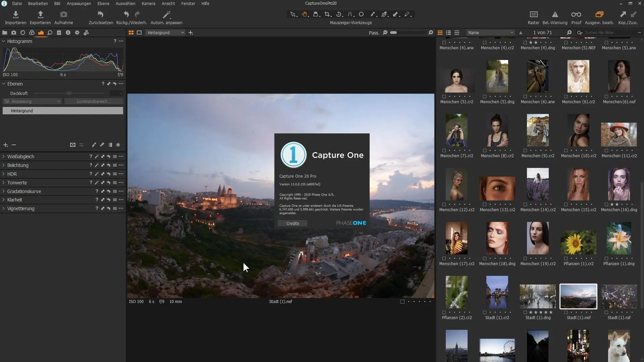Select the Rotate cursor tool
The width and height of the screenshot is (644, 362).
(x=339, y=14)
